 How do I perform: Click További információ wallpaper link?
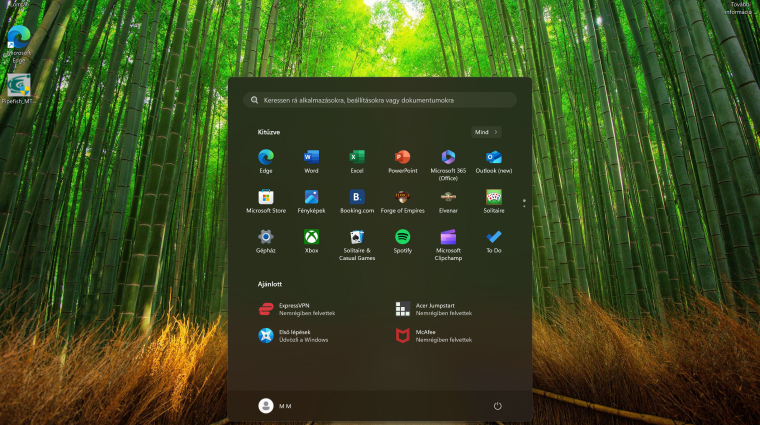(x=739, y=8)
